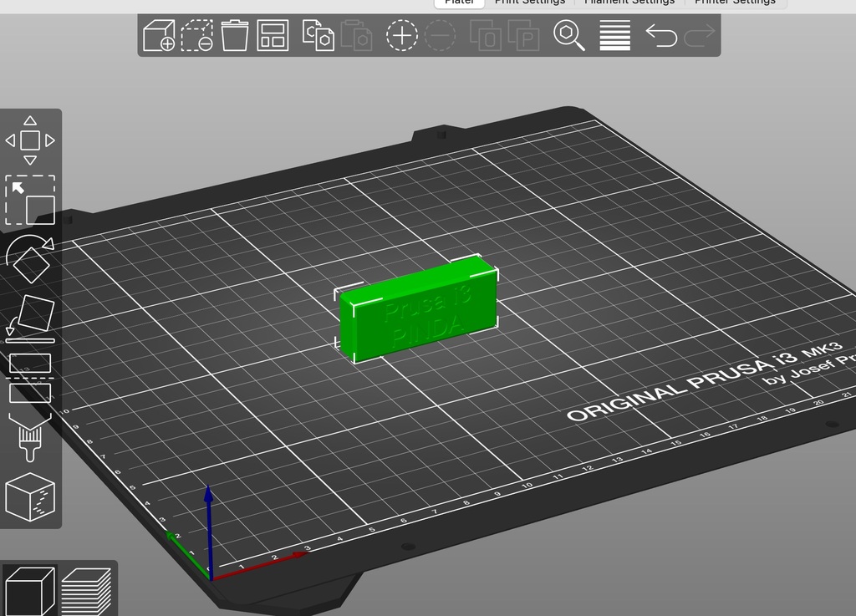Select the Scale tool

click(30, 200)
